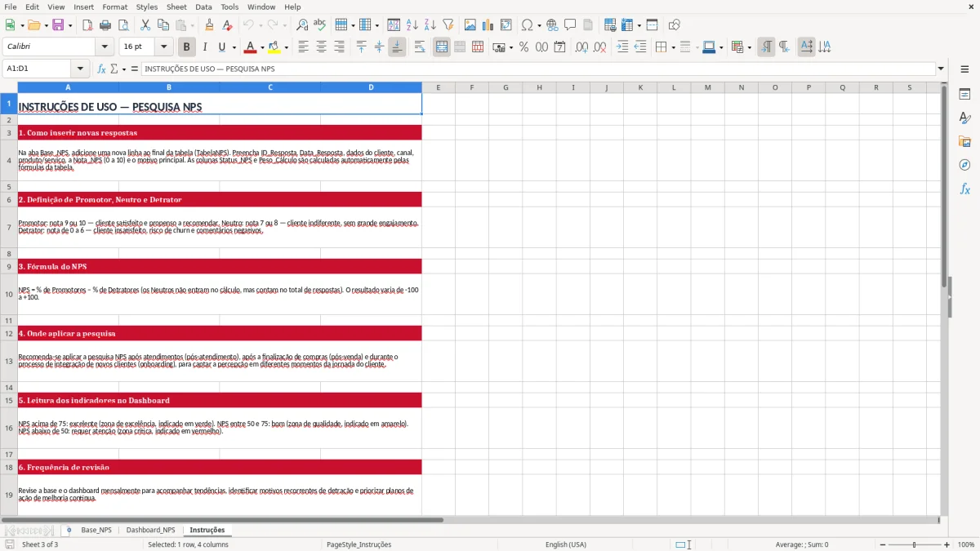Toggle Align Left
Image resolution: width=980 pixels, height=551 pixels.
point(303,47)
